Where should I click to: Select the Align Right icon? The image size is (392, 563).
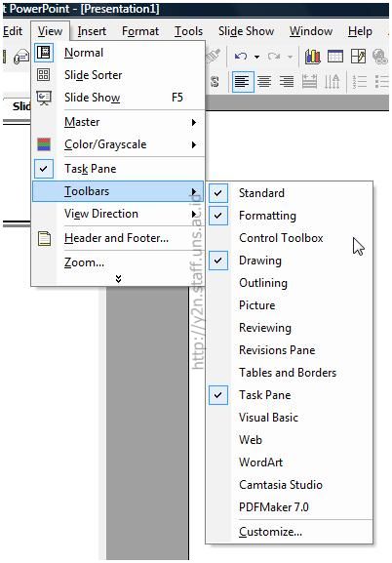click(x=287, y=82)
